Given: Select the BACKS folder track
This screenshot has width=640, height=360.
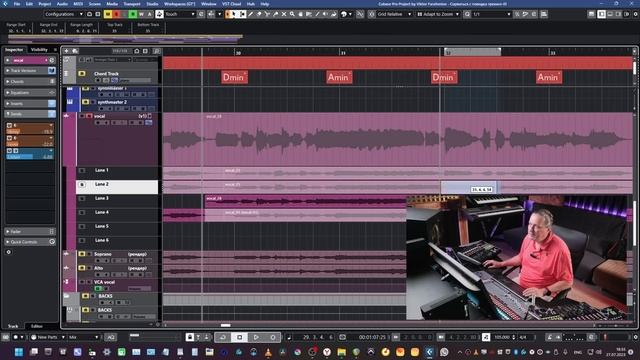Looking at the screenshot, I should click(x=106, y=296).
